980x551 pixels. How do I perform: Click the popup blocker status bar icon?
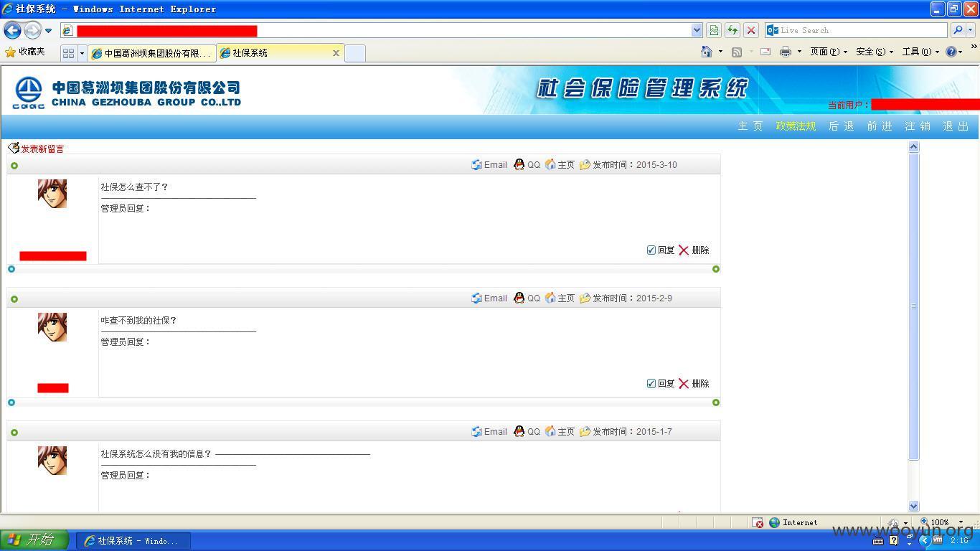coord(758,522)
